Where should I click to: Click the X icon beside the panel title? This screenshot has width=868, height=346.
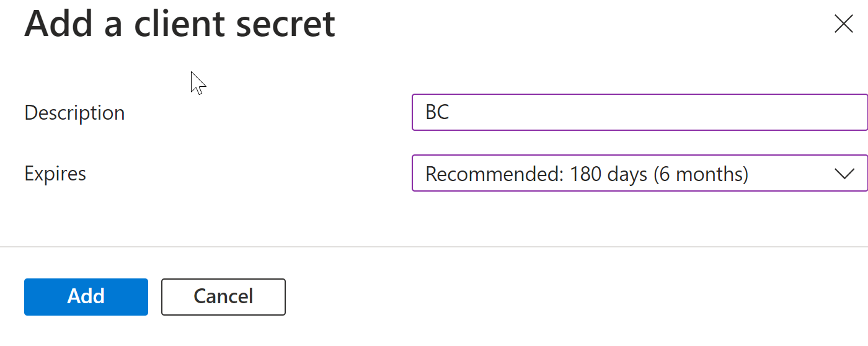[843, 24]
